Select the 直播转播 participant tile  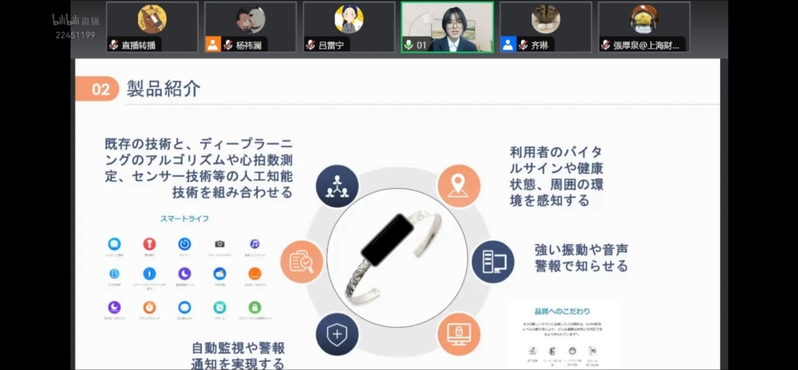tap(152, 26)
